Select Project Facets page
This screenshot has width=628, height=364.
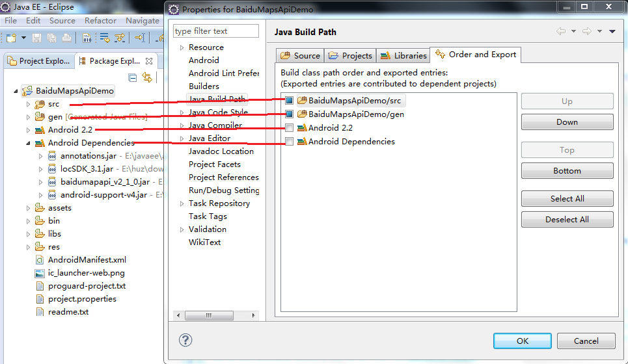[215, 164]
